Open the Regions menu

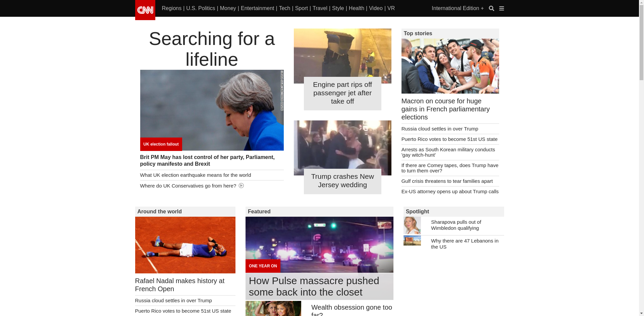pos(171,8)
